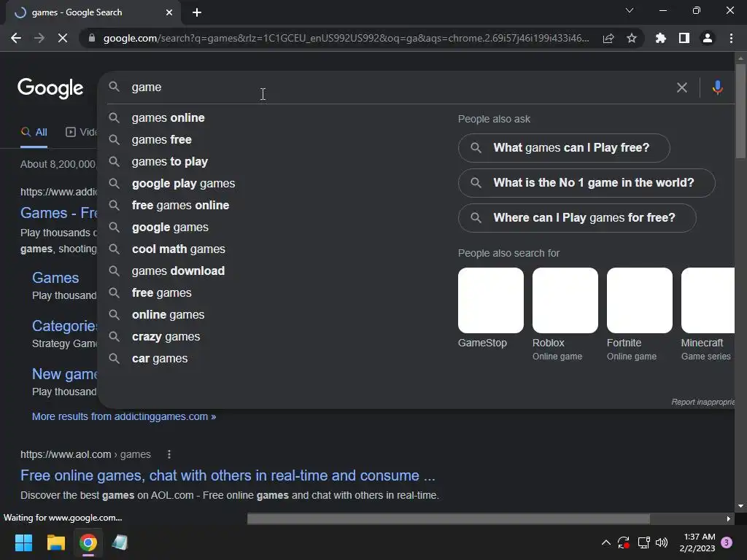
Task: Open the volume control in the tray
Action: click(662, 542)
